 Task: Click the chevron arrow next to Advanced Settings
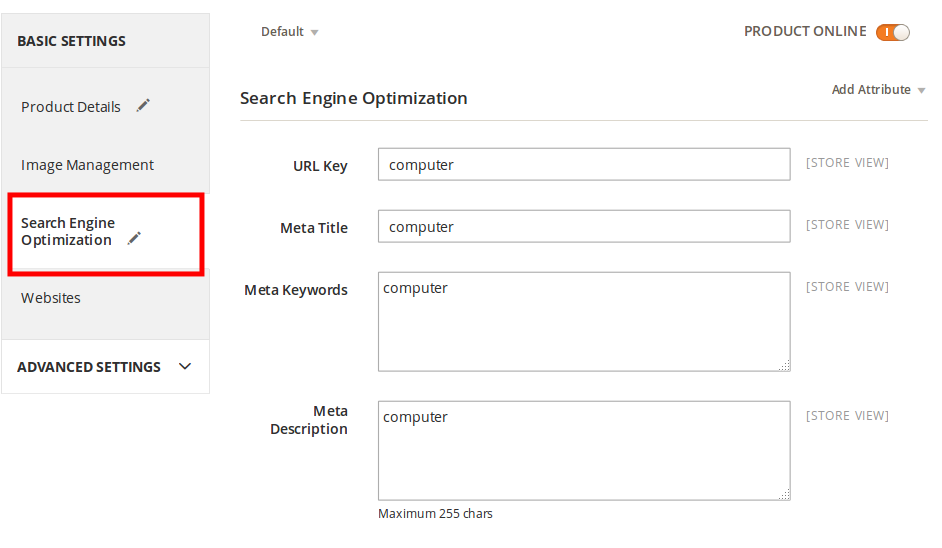click(185, 366)
